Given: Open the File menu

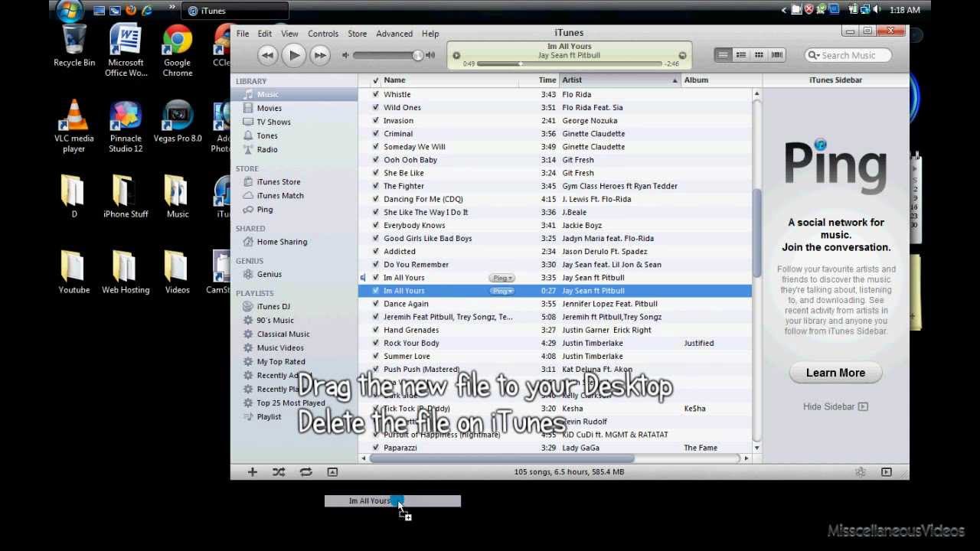Looking at the screenshot, I should [x=243, y=34].
